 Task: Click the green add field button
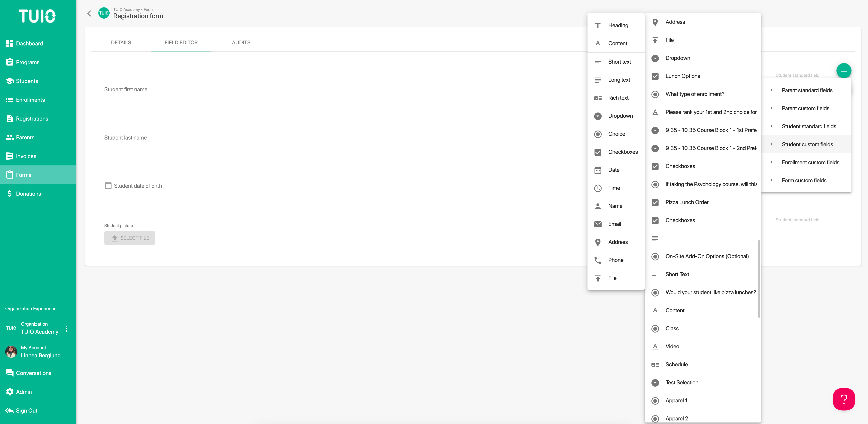click(x=844, y=70)
